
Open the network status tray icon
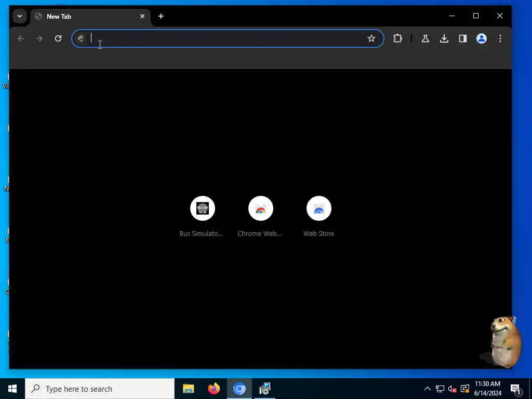point(440,389)
